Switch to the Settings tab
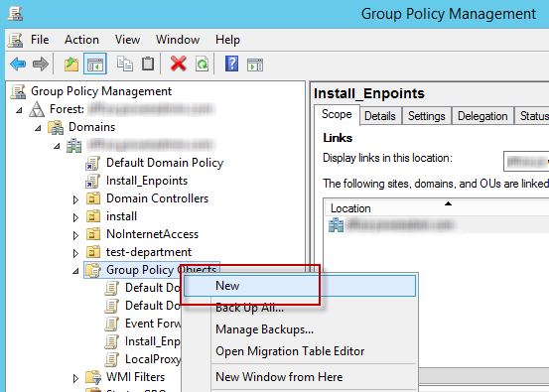 pyautogui.click(x=427, y=116)
